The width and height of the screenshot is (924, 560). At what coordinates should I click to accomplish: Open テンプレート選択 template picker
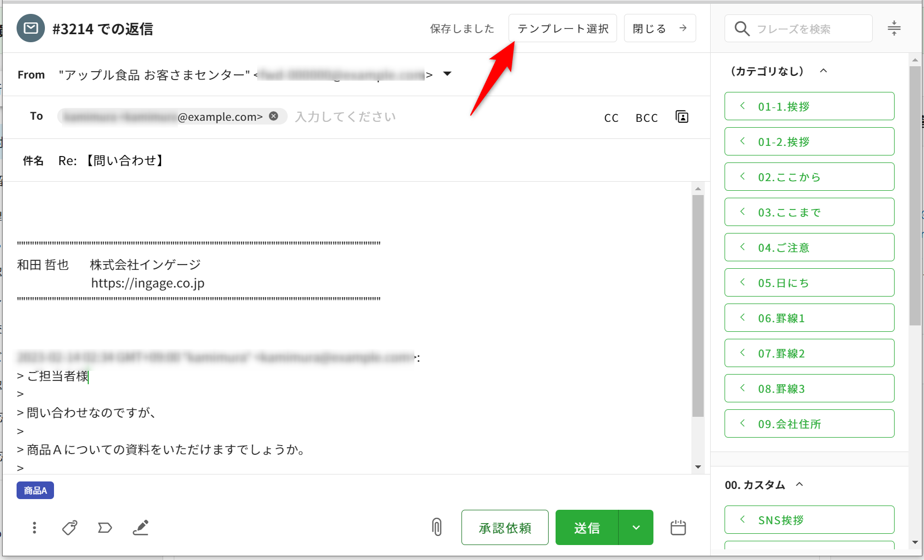pyautogui.click(x=563, y=28)
